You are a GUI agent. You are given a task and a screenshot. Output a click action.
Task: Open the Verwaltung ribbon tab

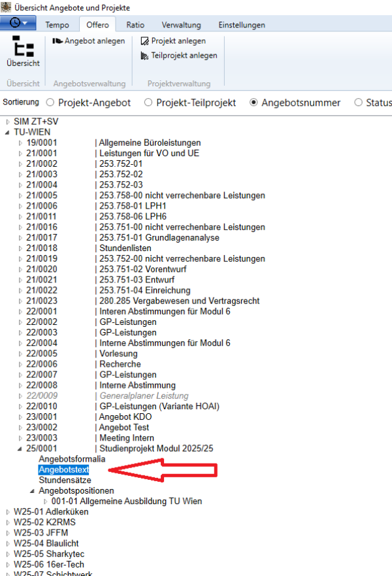pyautogui.click(x=181, y=25)
